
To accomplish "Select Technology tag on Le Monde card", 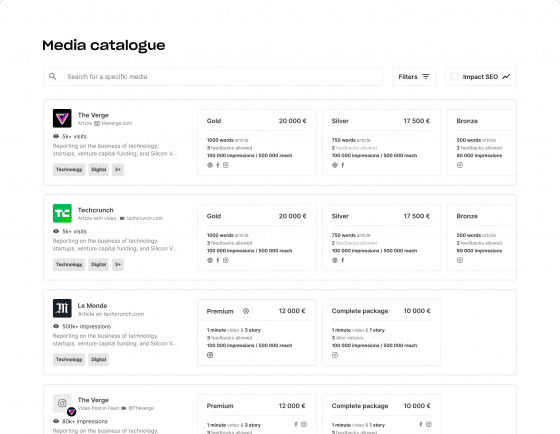I will 69,359.
